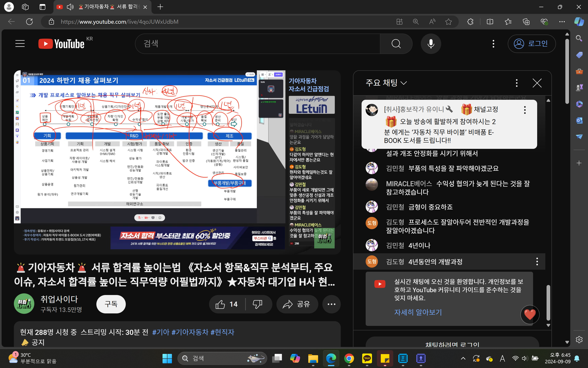Launch Google Chrome from the taskbar
Viewport: 588px width, 368px height.
point(349,358)
